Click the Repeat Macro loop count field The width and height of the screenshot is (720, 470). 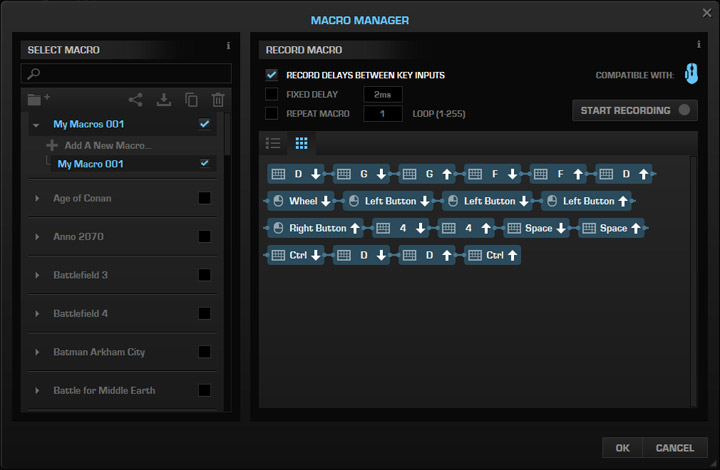pos(383,114)
